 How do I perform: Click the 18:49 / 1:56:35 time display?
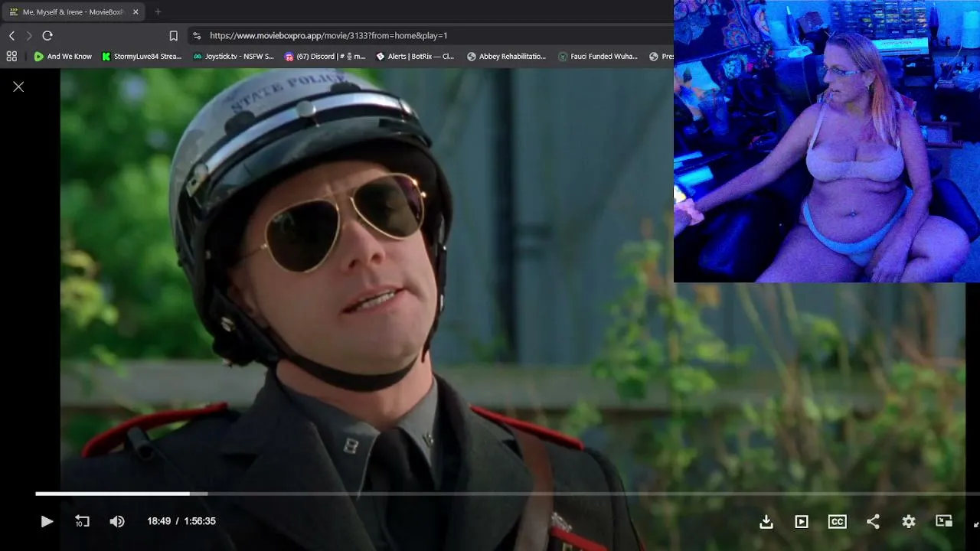click(181, 521)
